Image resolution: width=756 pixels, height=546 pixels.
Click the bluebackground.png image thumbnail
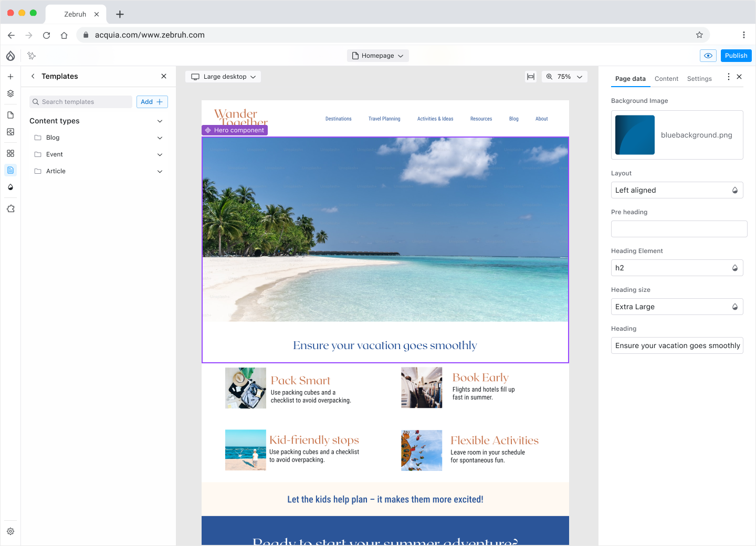(635, 135)
